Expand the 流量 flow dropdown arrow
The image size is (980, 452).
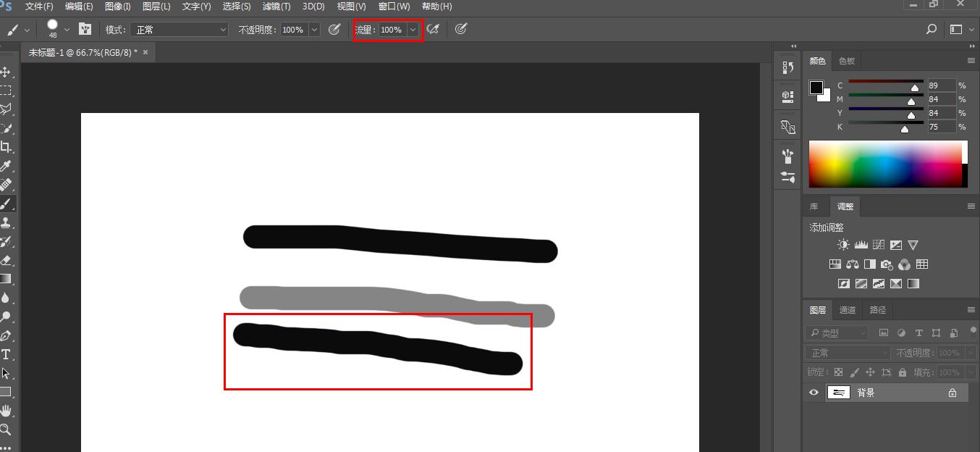click(413, 30)
